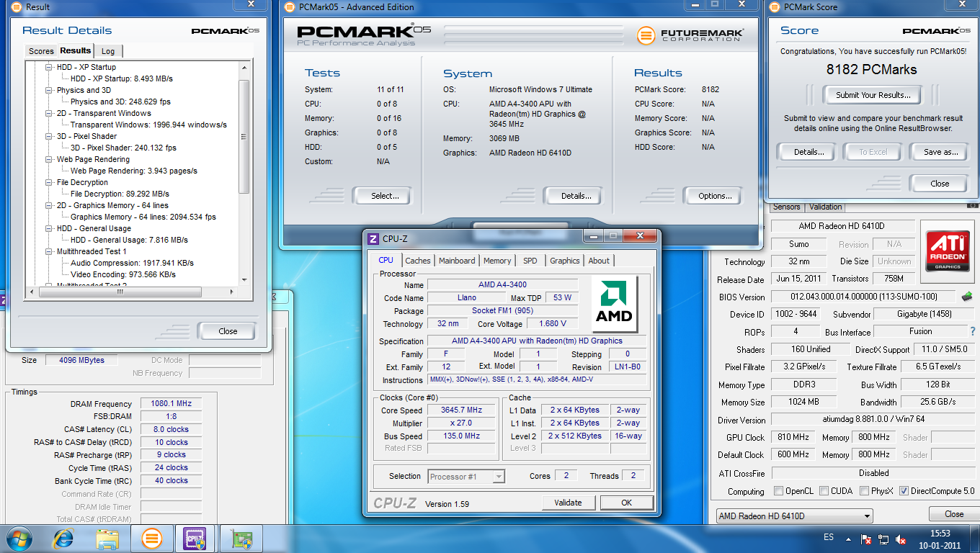Image resolution: width=980 pixels, height=553 pixels.
Task: Click Submit Your Results... button
Action: click(x=873, y=95)
